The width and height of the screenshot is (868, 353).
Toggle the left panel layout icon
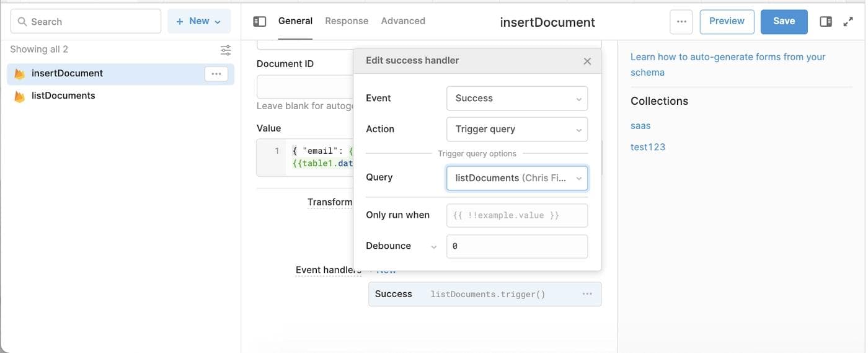pos(260,22)
